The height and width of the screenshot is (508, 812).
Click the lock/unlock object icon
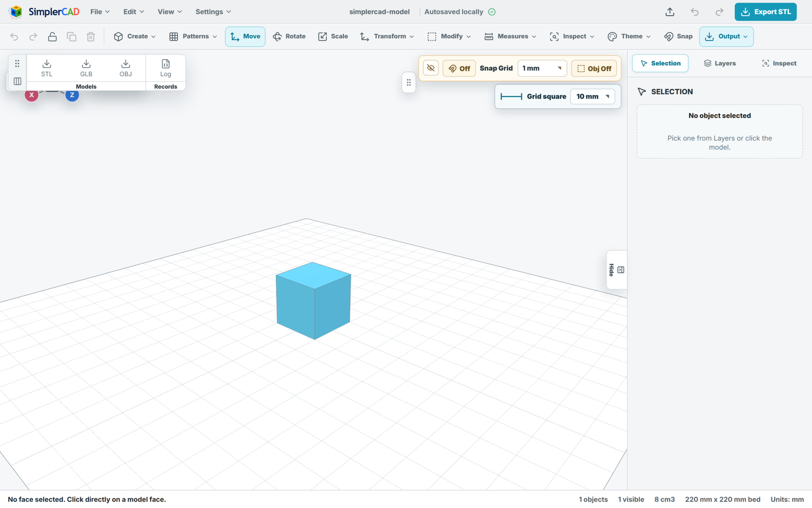tap(52, 37)
